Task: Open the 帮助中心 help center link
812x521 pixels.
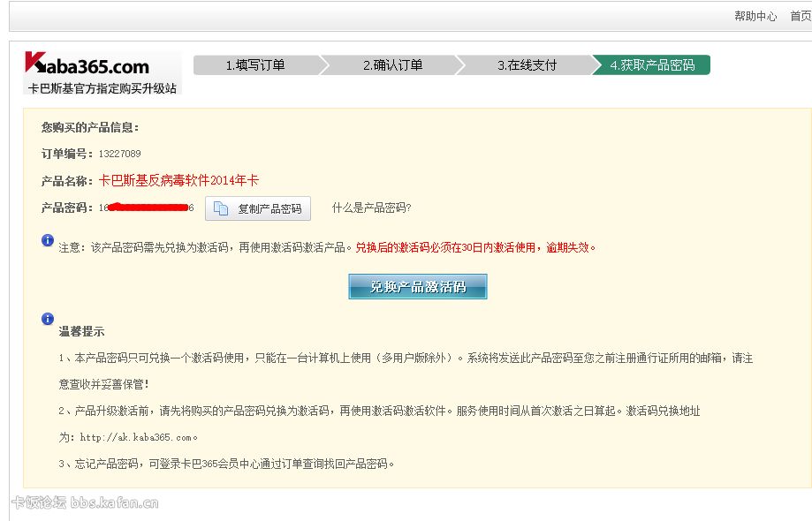Action: pyautogui.click(x=755, y=16)
